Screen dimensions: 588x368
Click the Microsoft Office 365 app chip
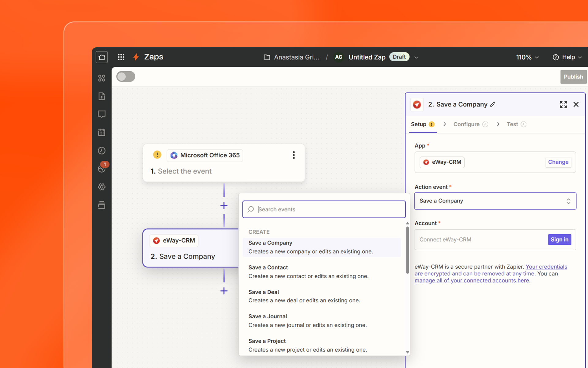205,155
